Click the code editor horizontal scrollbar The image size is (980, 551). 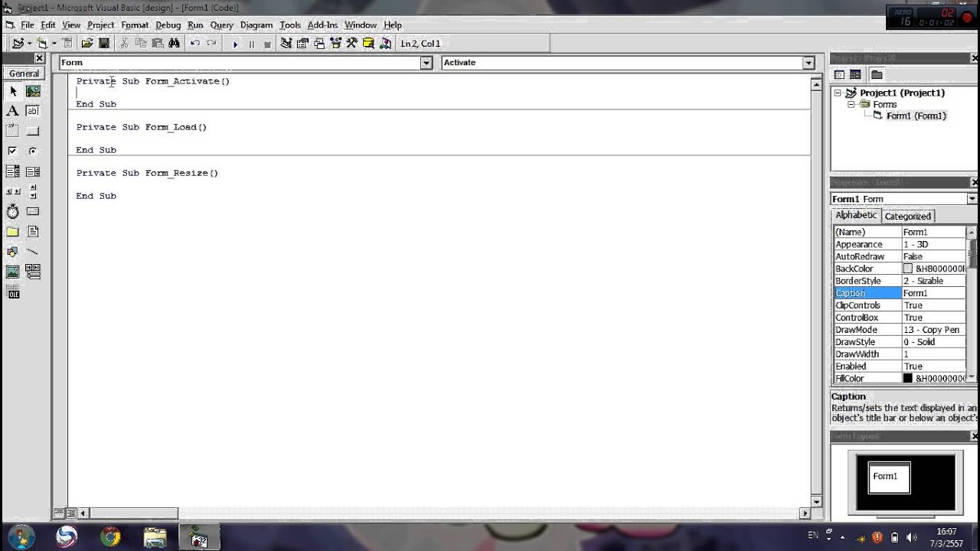[444, 514]
